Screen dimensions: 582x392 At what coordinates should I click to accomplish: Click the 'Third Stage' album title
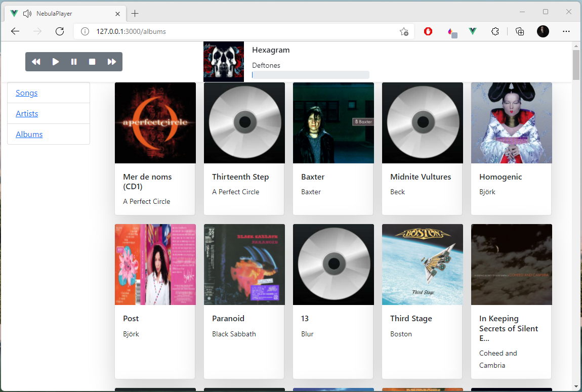tap(411, 319)
